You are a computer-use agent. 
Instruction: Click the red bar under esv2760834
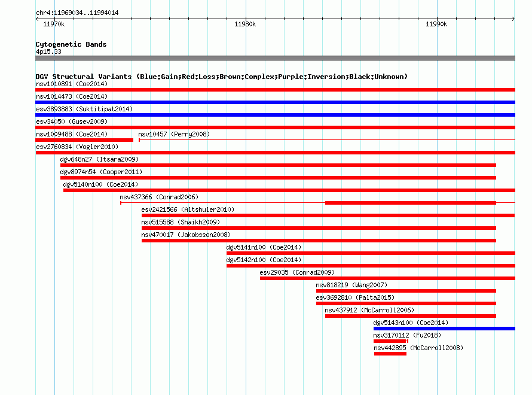click(x=275, y=153)
